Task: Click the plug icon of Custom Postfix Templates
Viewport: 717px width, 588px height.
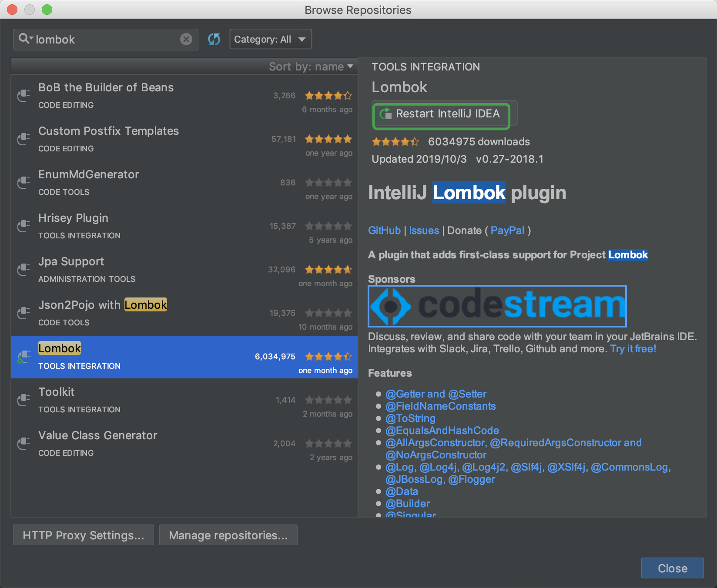Action: tap(23, 139)
